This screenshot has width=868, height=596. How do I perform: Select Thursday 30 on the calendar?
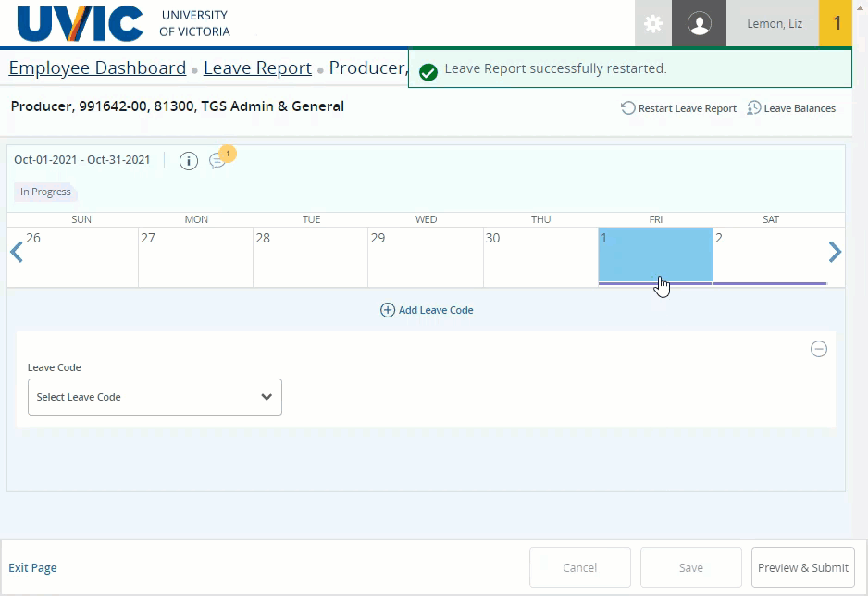(540, 256)
